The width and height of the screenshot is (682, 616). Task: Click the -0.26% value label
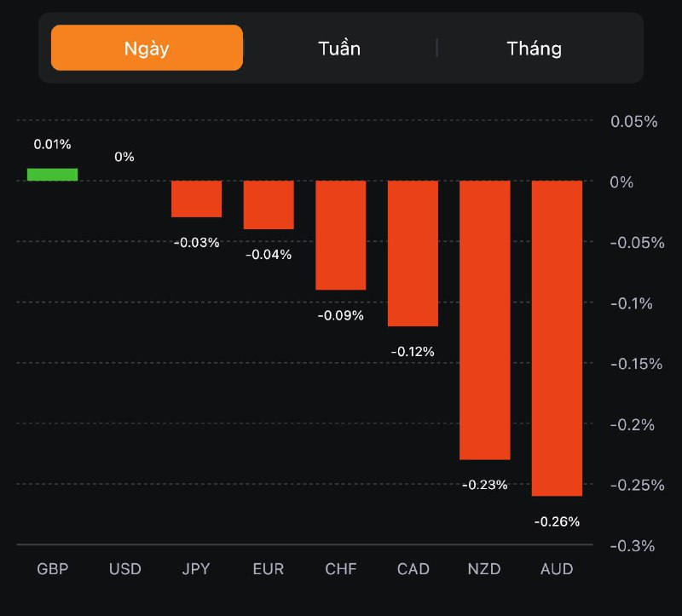557,521
